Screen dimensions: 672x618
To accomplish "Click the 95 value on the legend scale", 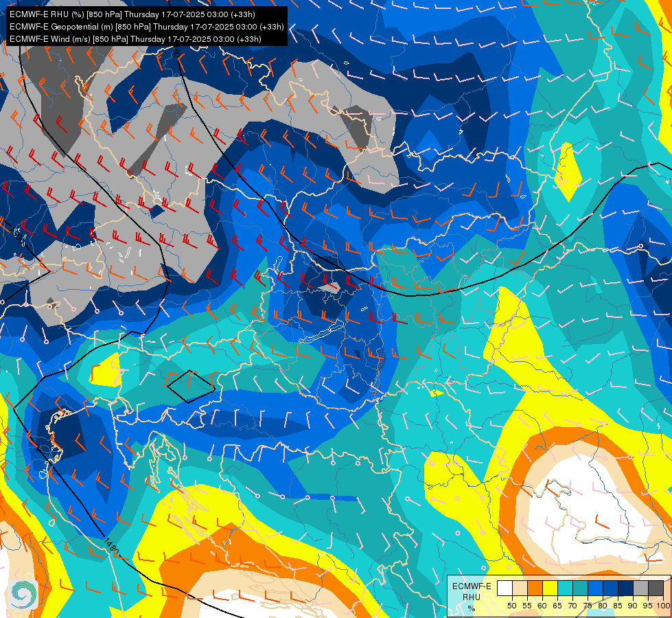I will coord(647,606).
